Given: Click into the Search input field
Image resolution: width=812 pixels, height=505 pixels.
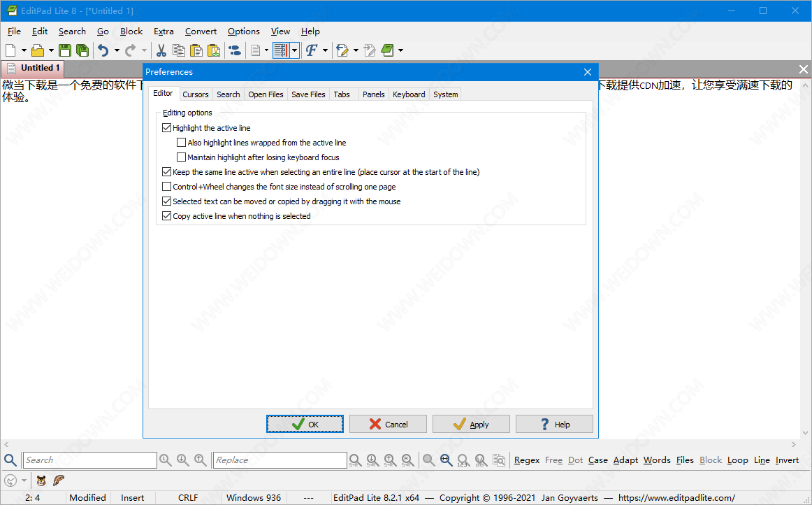Looking at the screenshot, I should pos(90,460).
